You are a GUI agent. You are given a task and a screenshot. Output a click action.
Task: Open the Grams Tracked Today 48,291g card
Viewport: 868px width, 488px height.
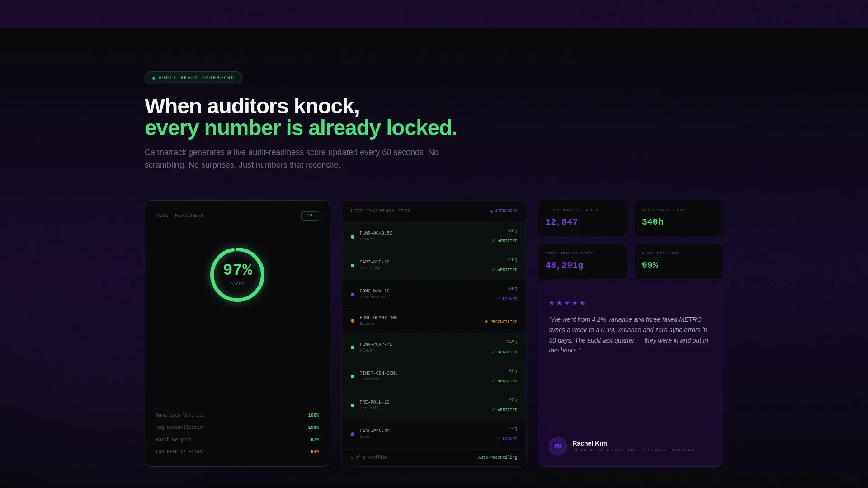pyautogui.click(x=582, y=262)
